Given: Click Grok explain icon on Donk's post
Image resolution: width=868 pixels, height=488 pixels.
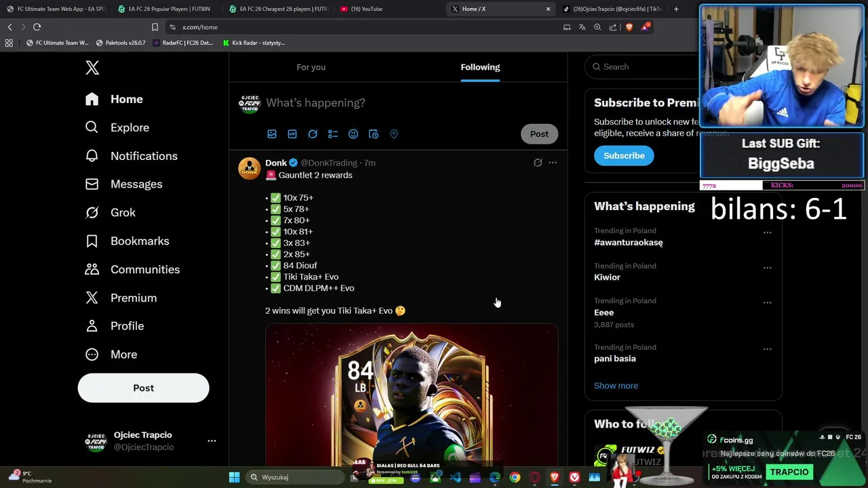Looking at the screenshot, I should (538, 163).
